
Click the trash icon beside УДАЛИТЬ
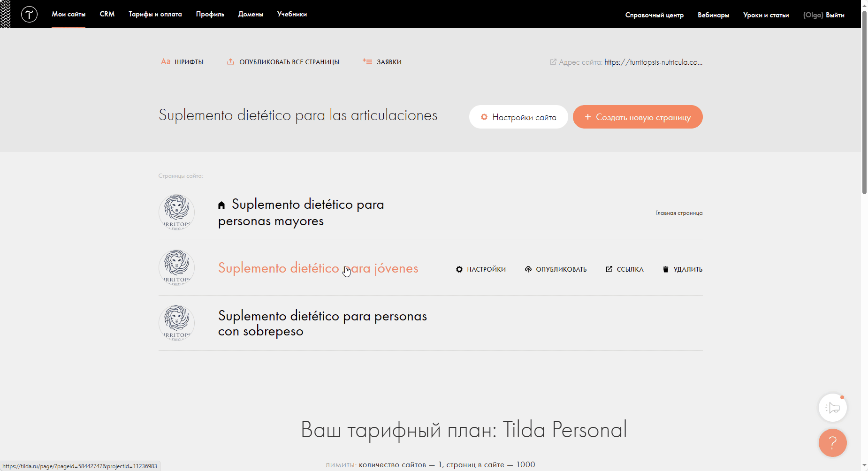(665, 269)
